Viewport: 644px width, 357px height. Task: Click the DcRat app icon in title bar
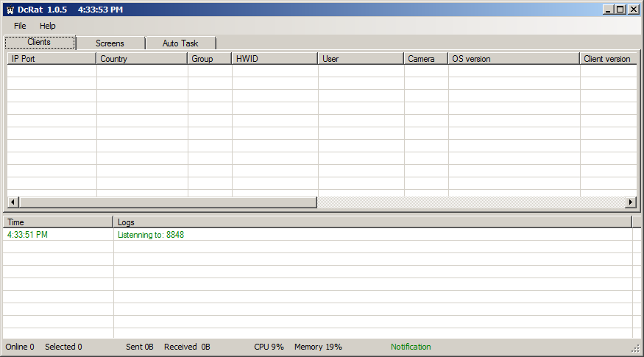pos(10,10)
